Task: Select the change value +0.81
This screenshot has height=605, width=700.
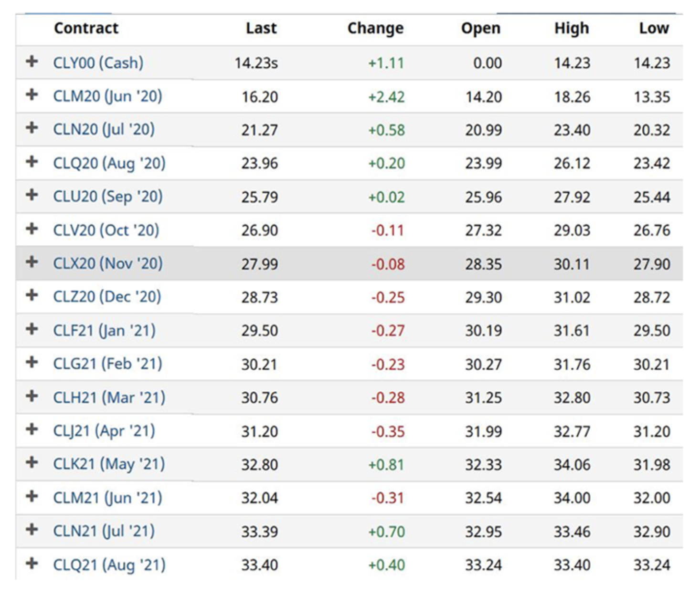Action: (x=386, y=465)
